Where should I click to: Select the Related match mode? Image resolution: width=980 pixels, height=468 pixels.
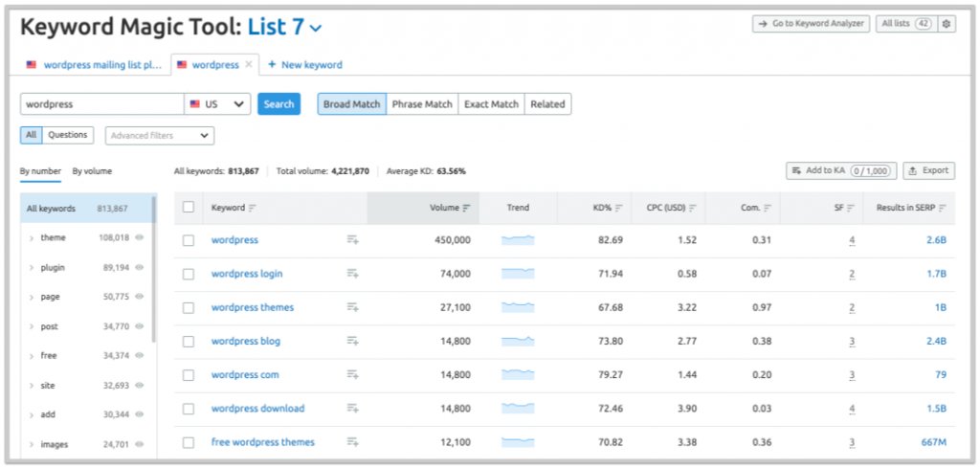click(x=547, y=104)
